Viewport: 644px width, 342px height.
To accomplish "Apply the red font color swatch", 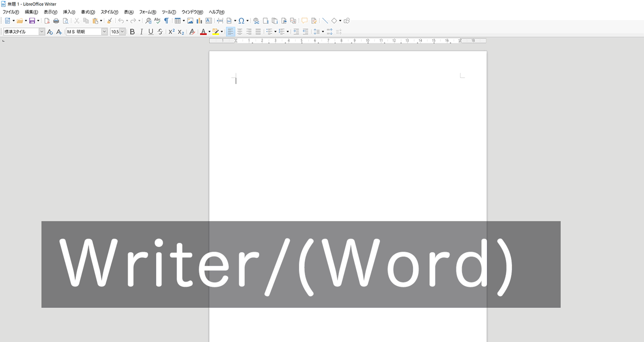I will point(203,32).
